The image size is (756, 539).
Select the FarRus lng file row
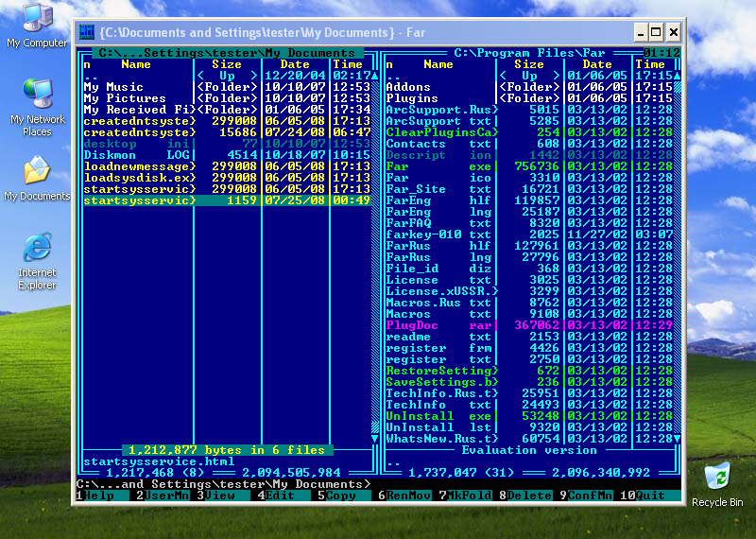(x=529, y=257)
